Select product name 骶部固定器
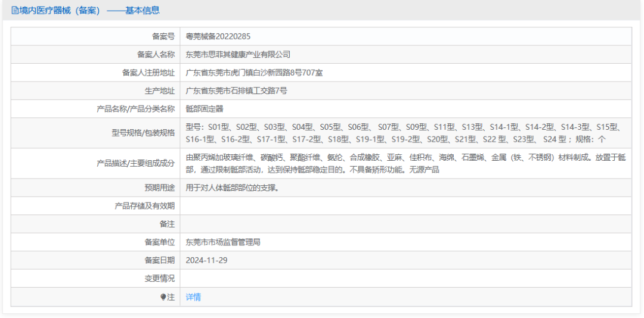Image resolution: width=644 pixels, height=318 pixels. 205,109
